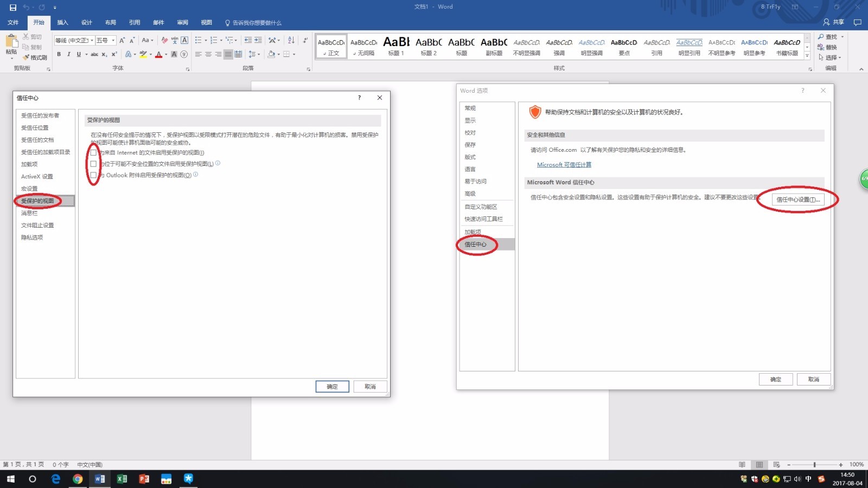Open Excel from the Windows taskbar
Image resolution: width=868 pixels, height=488 pixels.
point(122,479)
